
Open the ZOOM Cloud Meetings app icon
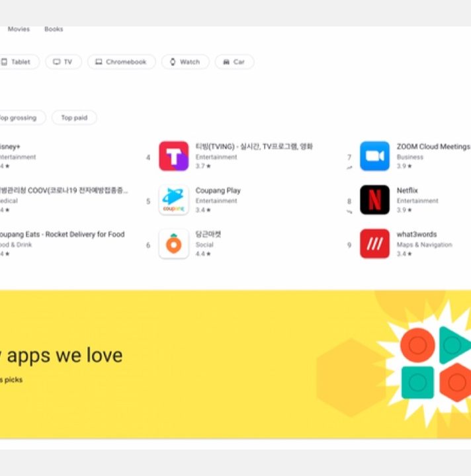coord(374,156)
